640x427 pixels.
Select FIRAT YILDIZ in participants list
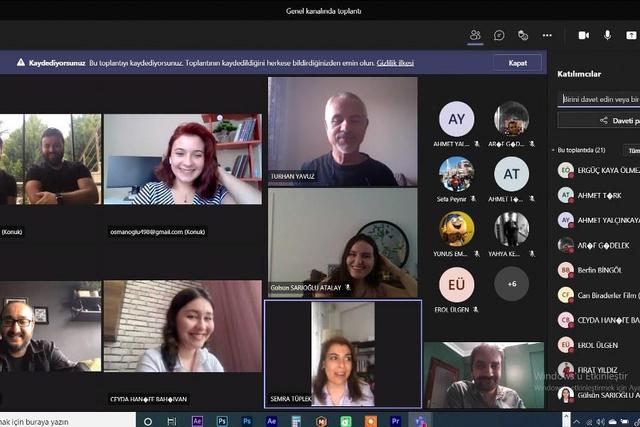(599, 370)
